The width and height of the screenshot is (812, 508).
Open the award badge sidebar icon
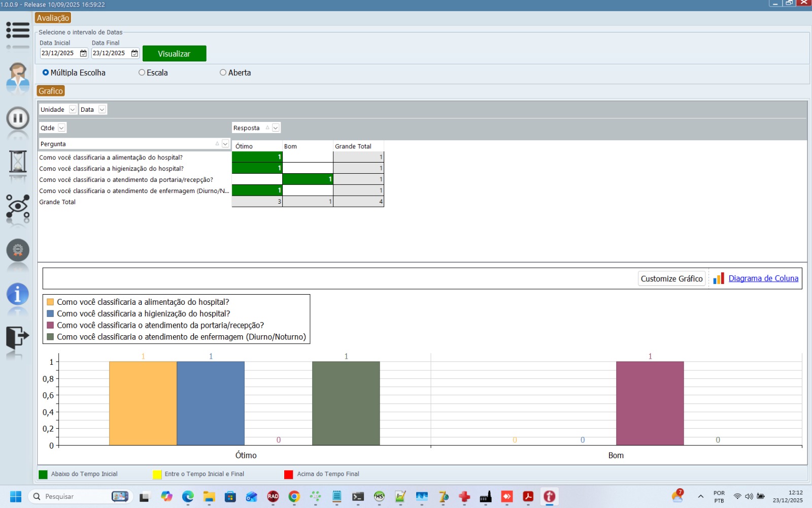18,250
